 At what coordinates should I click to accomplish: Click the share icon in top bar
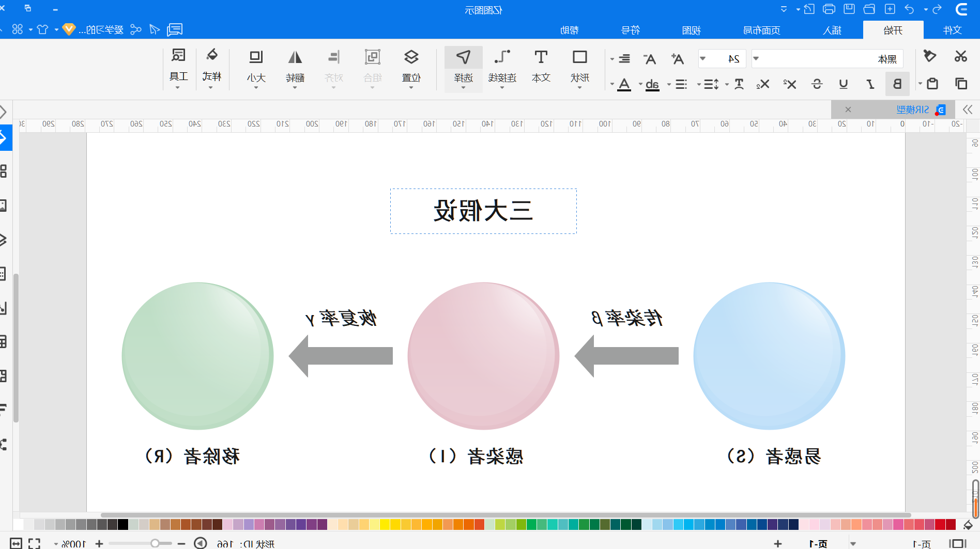click(136, 29)
